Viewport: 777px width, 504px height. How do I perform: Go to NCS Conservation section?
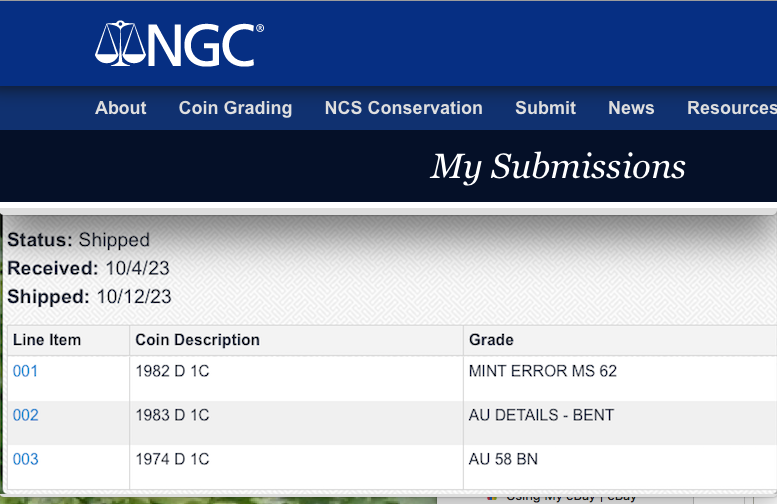(x=403, y=108)
